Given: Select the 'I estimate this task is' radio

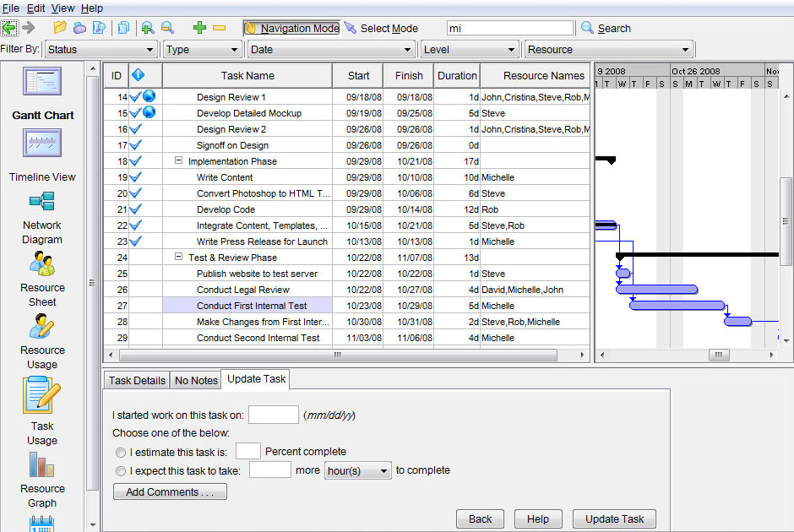Looking at the screenshot, I should point(121,453).
